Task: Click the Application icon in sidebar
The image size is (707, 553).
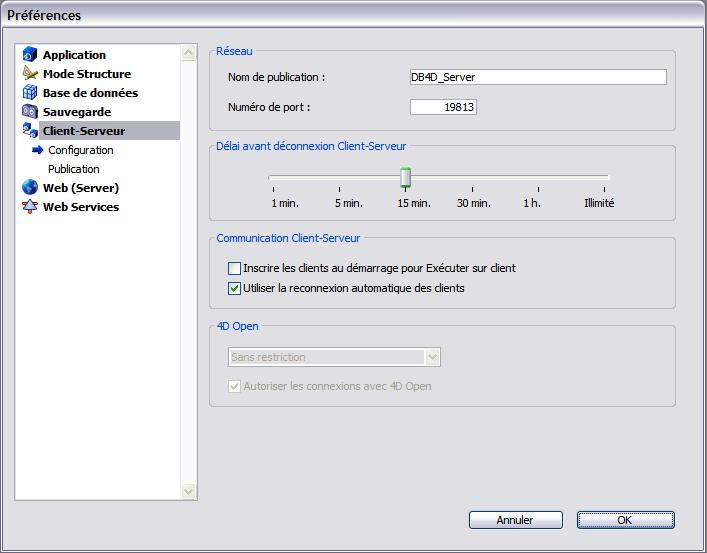Action: coord(30,55)
